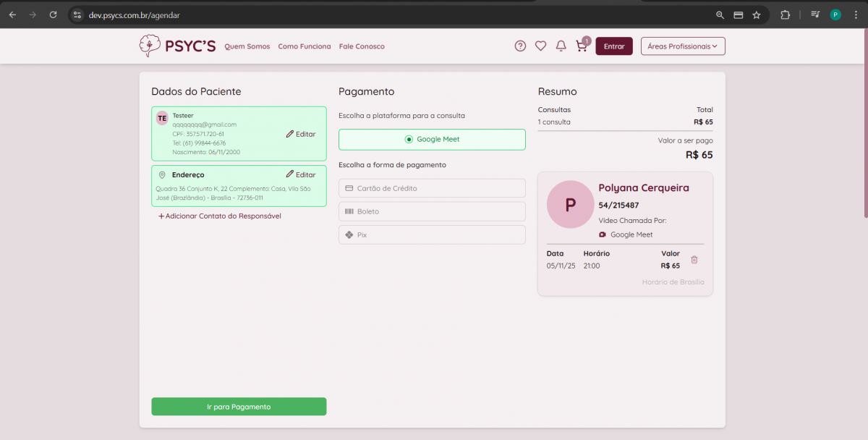Expand Adicionar Contato do Responsável

coord(220,216)
